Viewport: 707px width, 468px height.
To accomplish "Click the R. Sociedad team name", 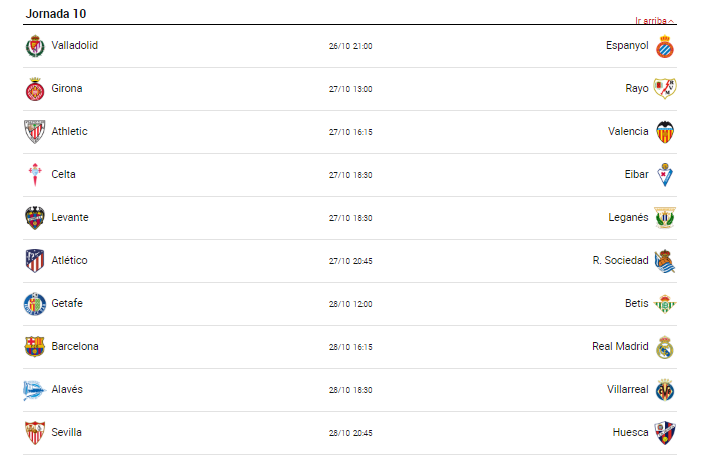I will pos(620,260).
